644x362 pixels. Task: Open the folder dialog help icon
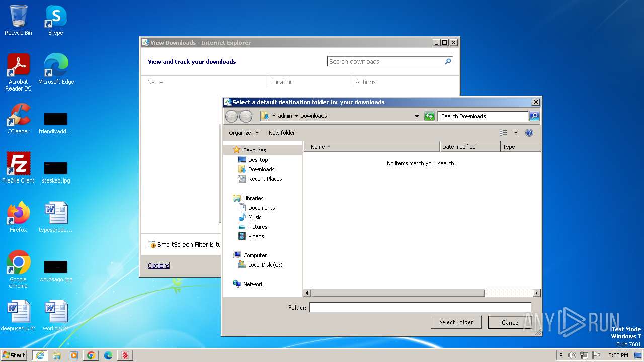(529, 133)
